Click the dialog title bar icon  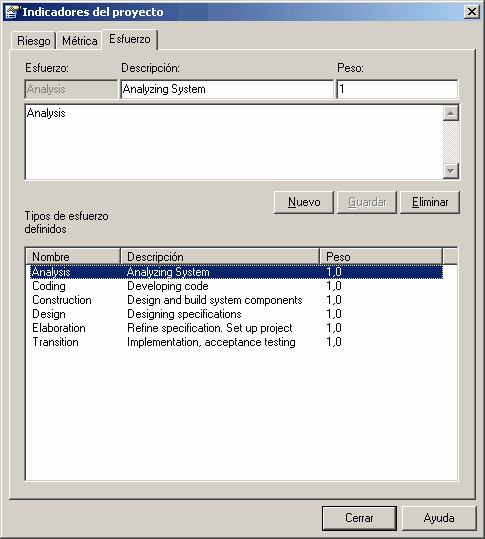pyautogui.click(x=11, y=12)
